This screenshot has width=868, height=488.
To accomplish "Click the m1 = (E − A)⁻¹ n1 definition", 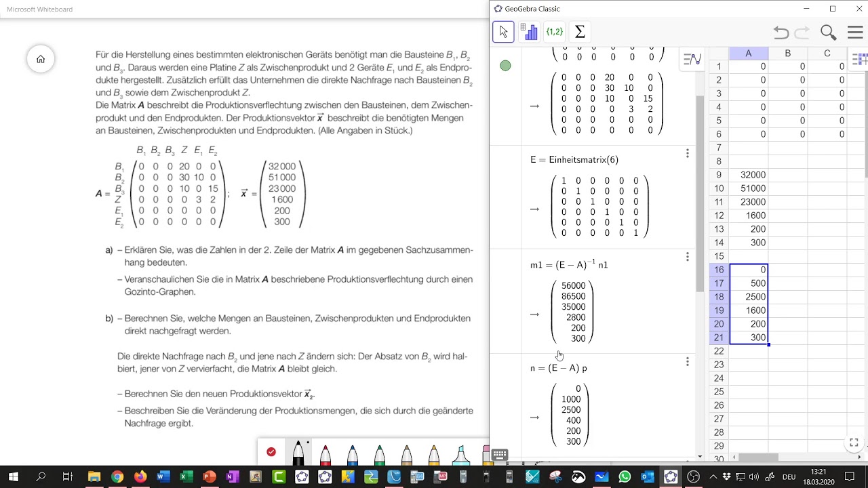I will click(x=569, y=265).
